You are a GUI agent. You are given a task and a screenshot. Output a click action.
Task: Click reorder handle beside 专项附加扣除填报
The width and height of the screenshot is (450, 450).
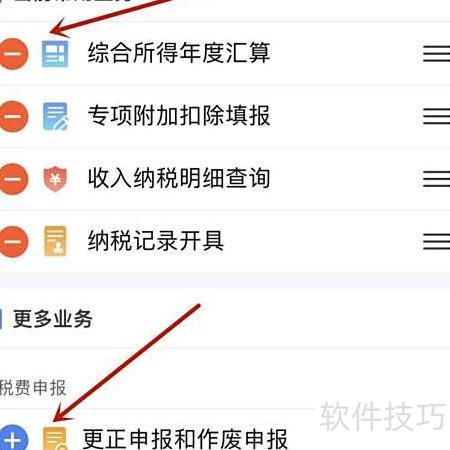point(436,117)
